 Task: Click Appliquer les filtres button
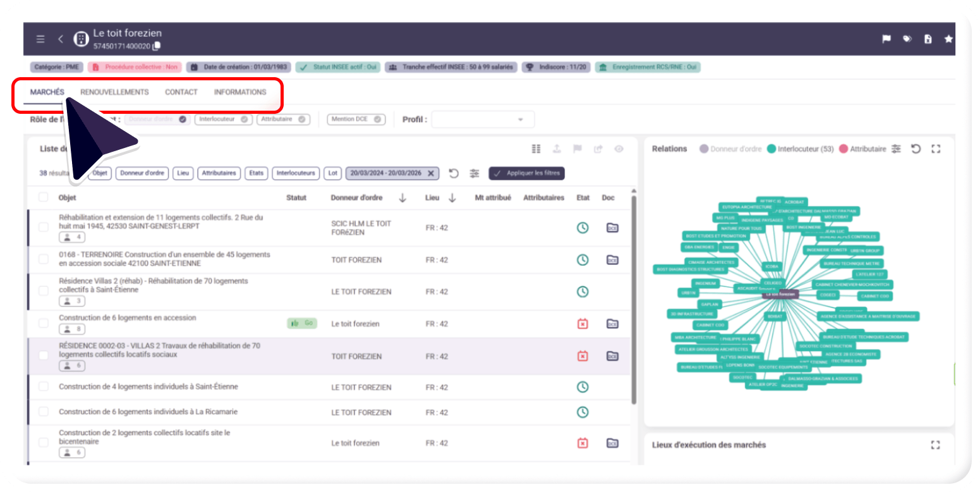point(526,173)
